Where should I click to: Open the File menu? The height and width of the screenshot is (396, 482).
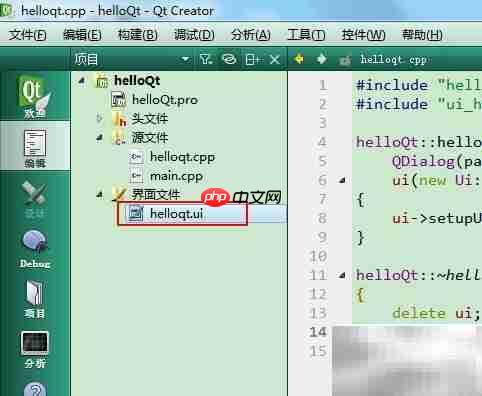click(27, 35)
